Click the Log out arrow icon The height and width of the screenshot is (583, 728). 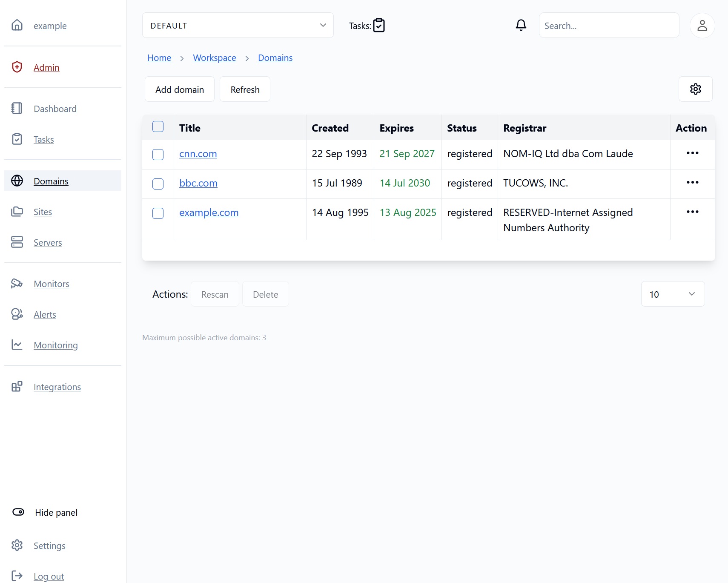point(17,576)
